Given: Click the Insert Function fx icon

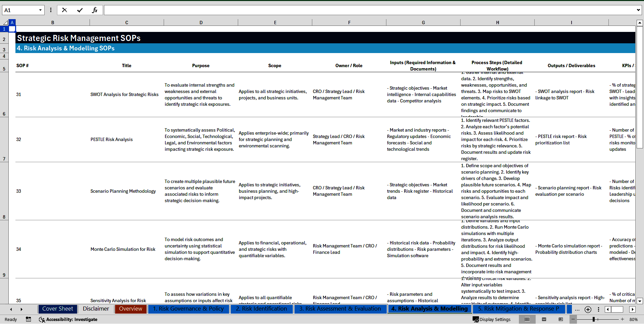Looking at the screenshot, I should (x=95, y=10).
